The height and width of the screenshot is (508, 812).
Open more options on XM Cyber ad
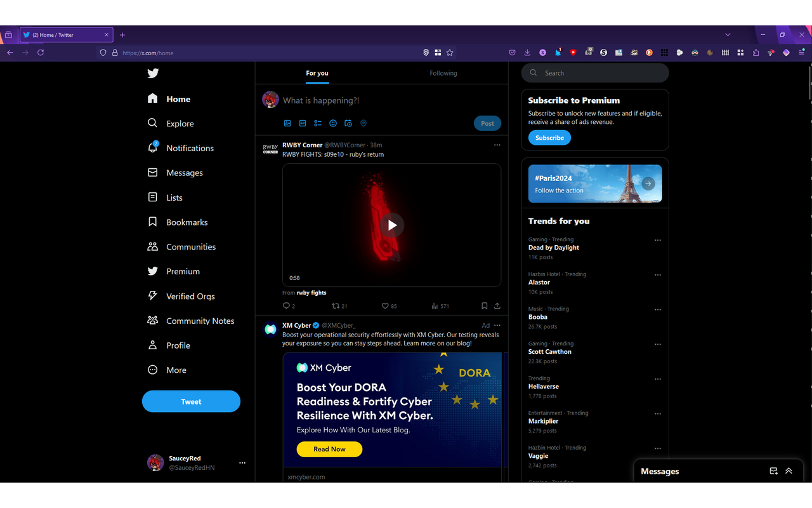pos(497,325)
